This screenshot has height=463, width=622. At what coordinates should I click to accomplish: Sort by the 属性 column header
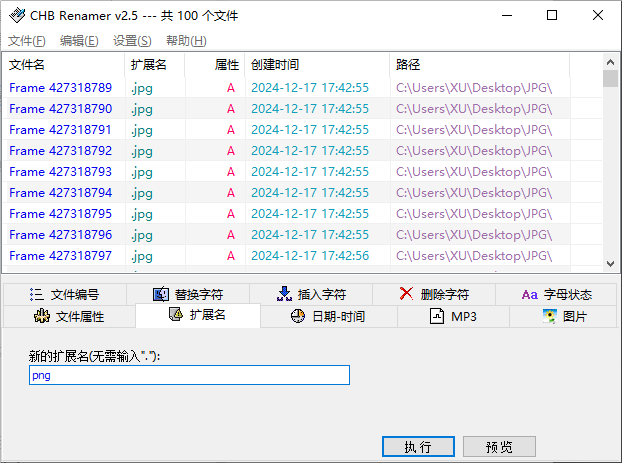[215, 65]
